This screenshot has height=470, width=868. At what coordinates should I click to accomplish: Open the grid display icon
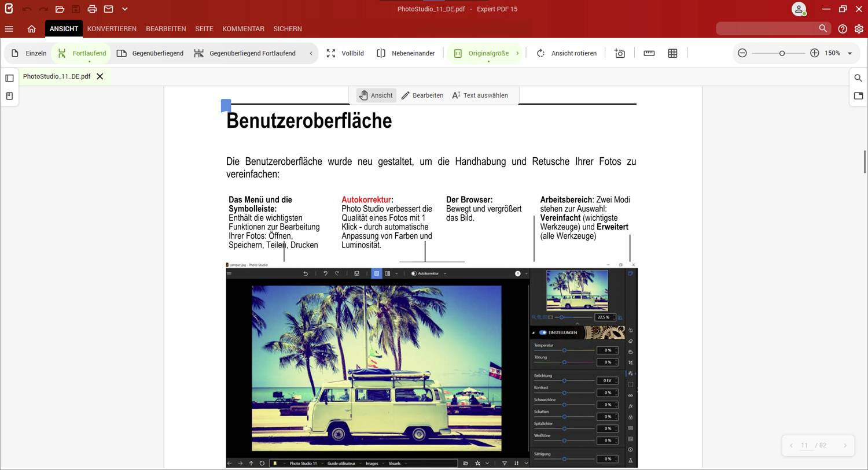click(x=673, y=53)
